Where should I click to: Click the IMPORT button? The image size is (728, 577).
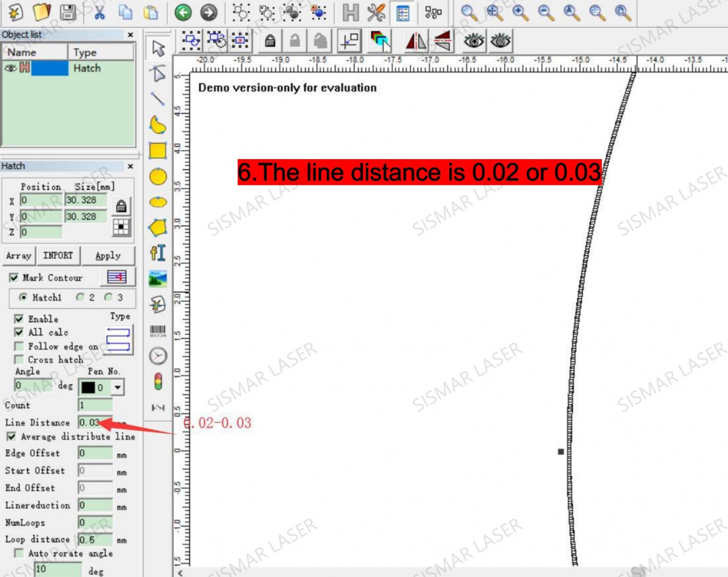(58, 256)
